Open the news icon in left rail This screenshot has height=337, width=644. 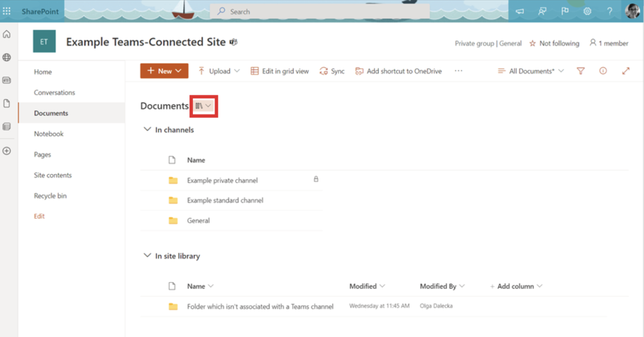7,80
